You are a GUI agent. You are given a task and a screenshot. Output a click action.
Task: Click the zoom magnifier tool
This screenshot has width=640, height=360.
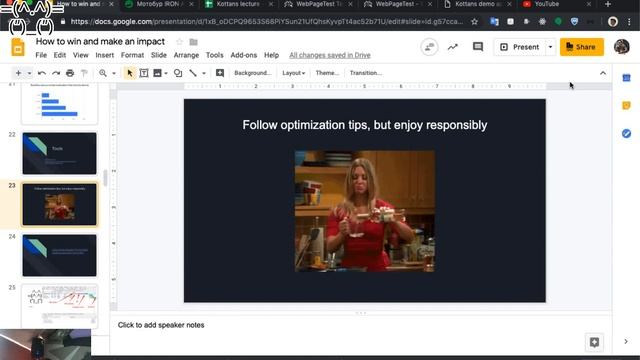(103, 73)
